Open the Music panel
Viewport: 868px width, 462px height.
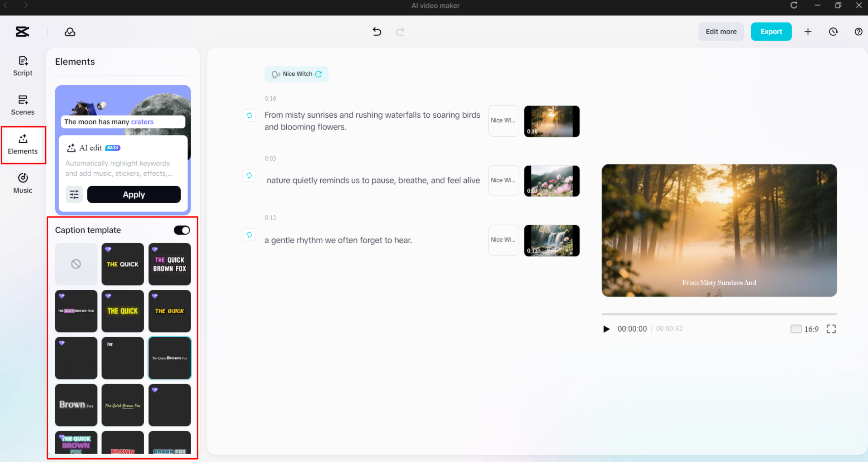point(22,183)
